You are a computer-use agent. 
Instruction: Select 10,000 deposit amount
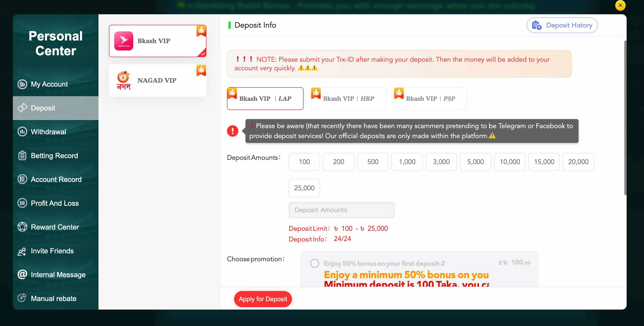(510, 162)
